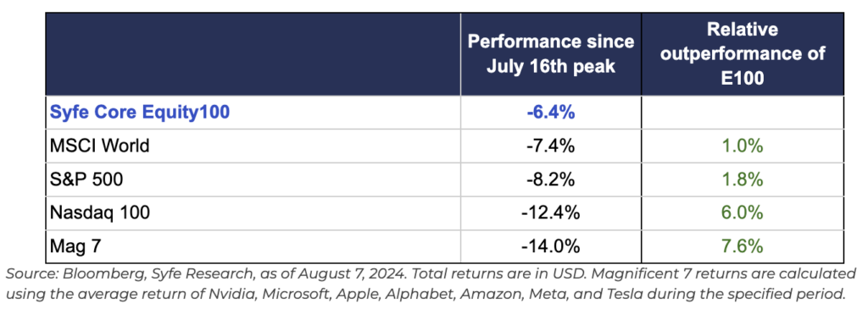Select the Syfe Core Equity100 row label
This screenshot has width=868, height=309.
[140, 113]
